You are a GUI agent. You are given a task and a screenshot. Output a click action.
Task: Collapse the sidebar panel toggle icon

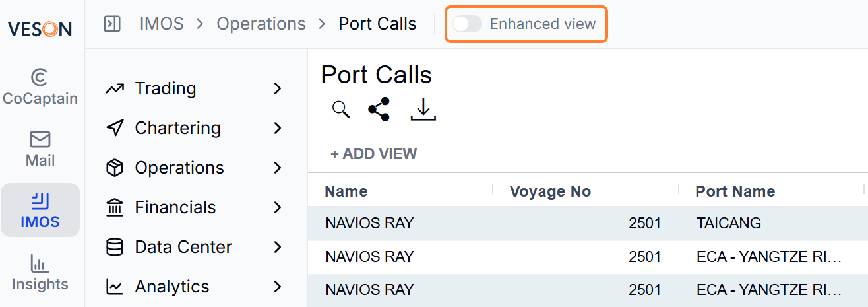point(112,24)
